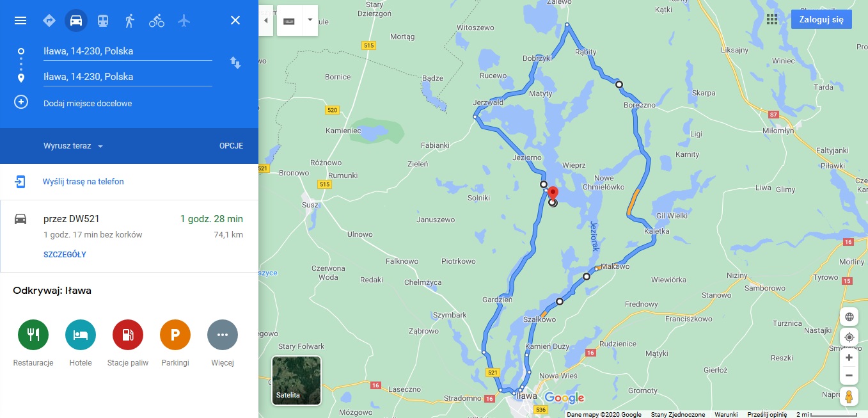
Task: Zoom in the map with plus
Action: pyautogui.click(x=849, y=358)
